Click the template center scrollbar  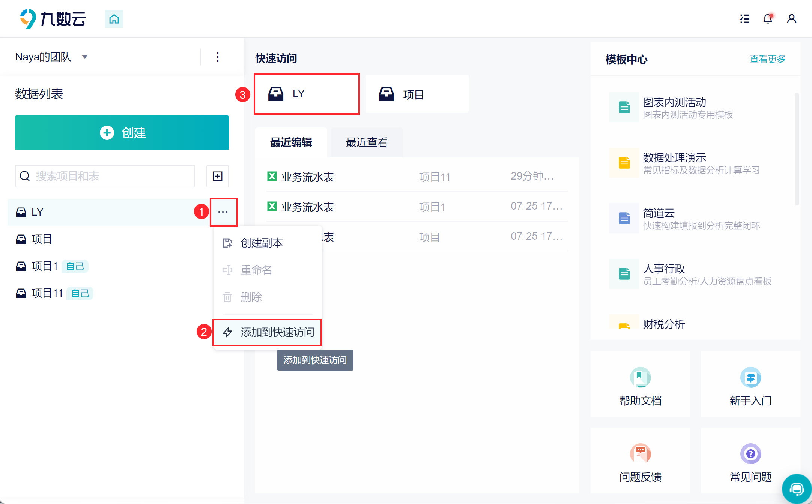click(797, 149)
